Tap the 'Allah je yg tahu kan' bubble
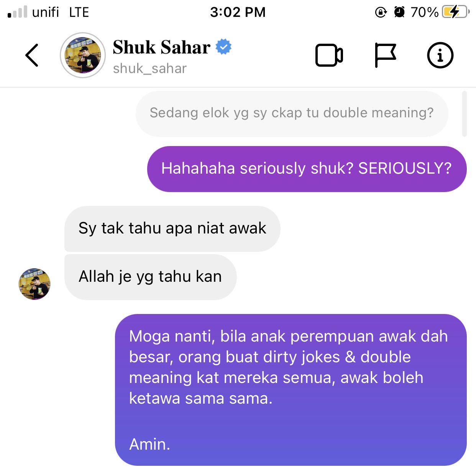The height and width of the screenshot is (475, 476). click(150, 277)
